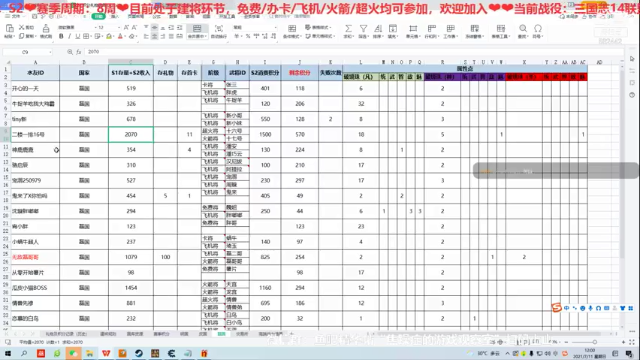Screen dimensions: 640x360
Task: Click the Cut scissors icon
Action: pos(22,27)
